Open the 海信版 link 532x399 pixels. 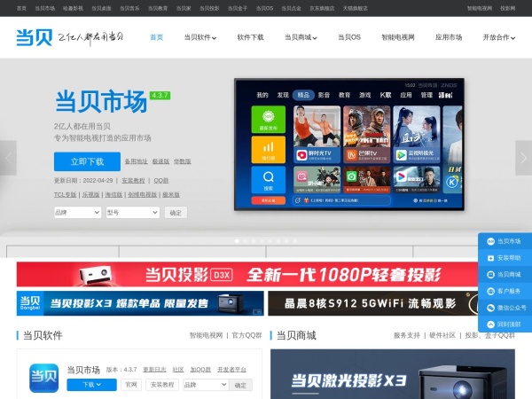click(x=113, y=195)
